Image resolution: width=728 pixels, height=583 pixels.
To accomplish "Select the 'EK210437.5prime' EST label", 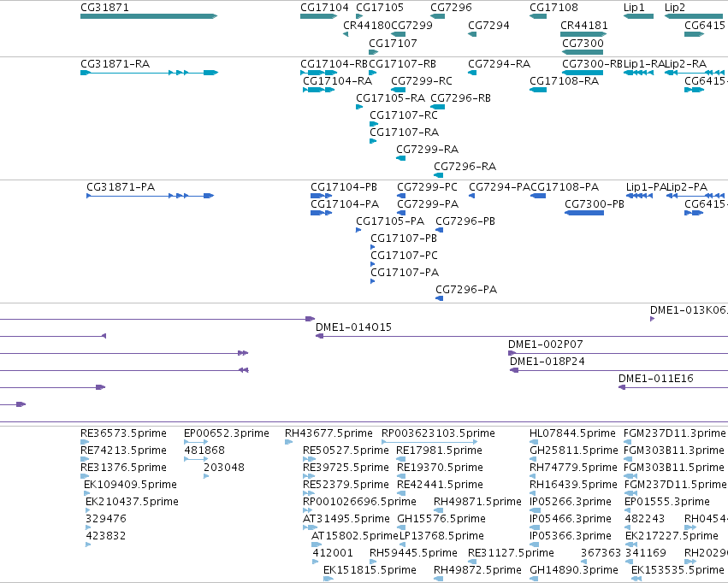I will [132, 502].
